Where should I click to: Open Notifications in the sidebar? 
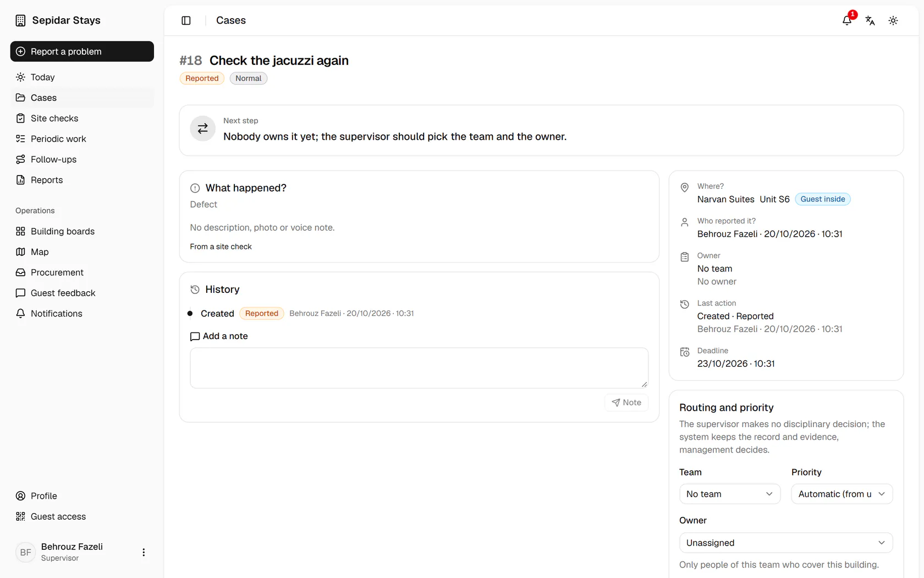tap(82, 314)
